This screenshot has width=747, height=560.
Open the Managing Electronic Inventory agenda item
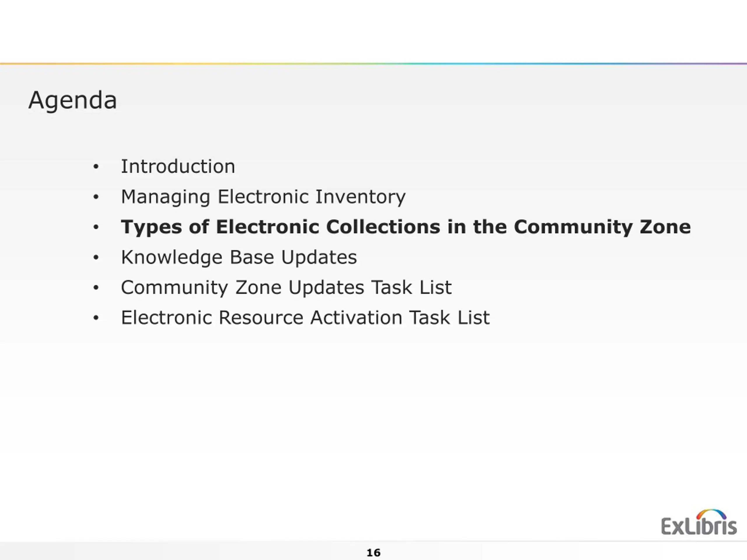pyautogui.click(x=263, y=197)
